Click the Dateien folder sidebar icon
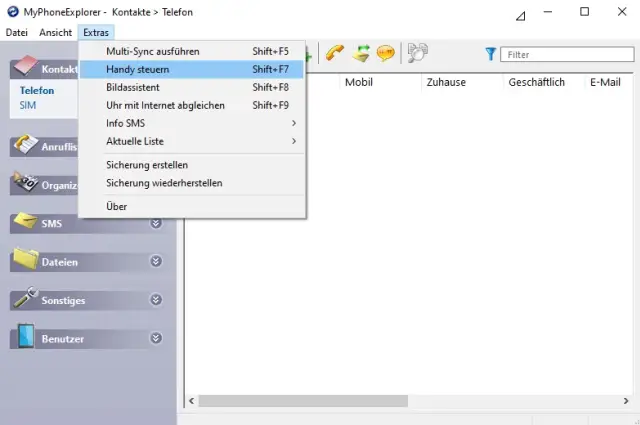 [x=25, y=258]
